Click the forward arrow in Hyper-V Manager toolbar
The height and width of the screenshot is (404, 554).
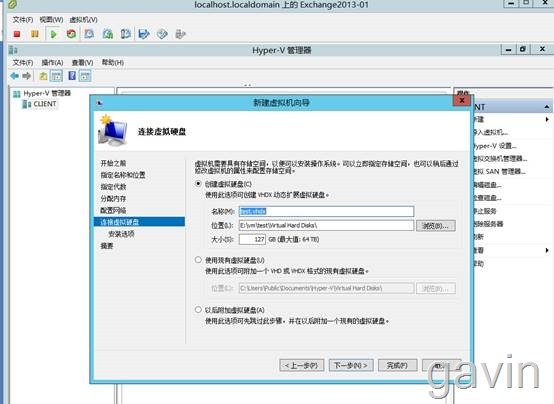coord(26,76)
